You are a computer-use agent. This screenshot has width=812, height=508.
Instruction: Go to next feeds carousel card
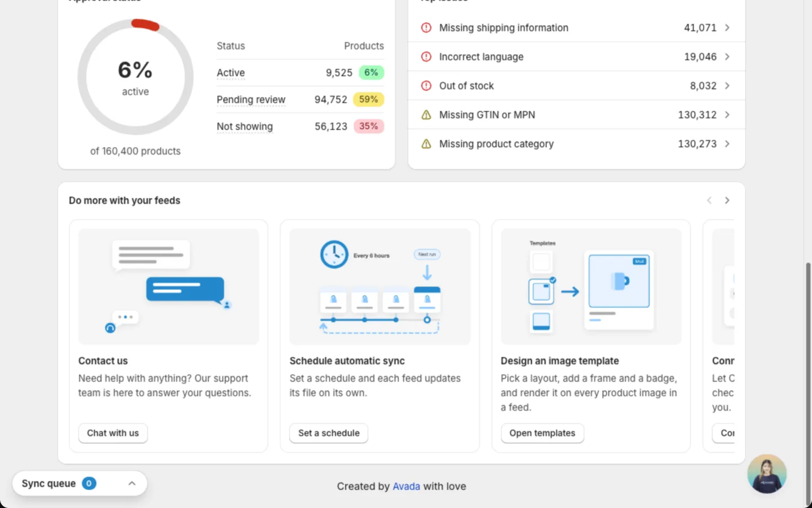727,200
